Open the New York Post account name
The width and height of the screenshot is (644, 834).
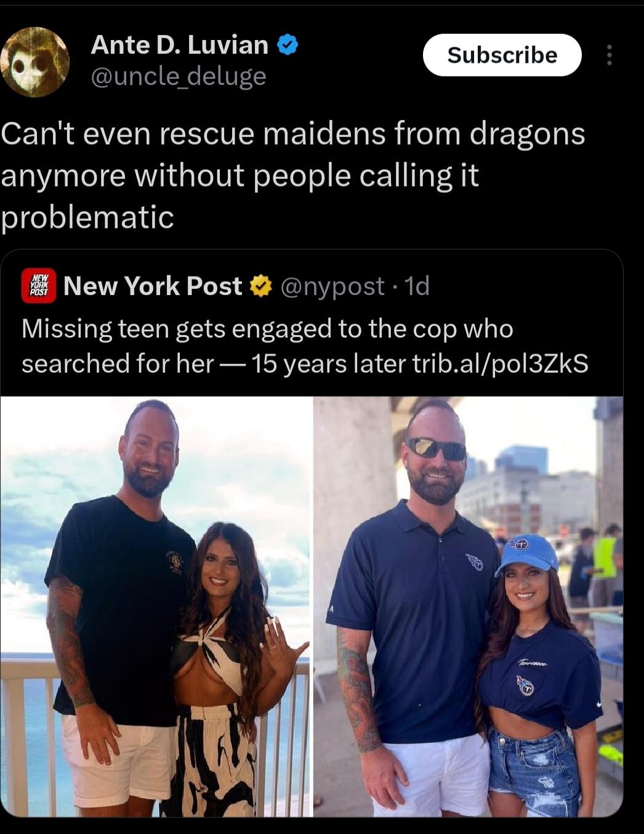pos(153,286)
